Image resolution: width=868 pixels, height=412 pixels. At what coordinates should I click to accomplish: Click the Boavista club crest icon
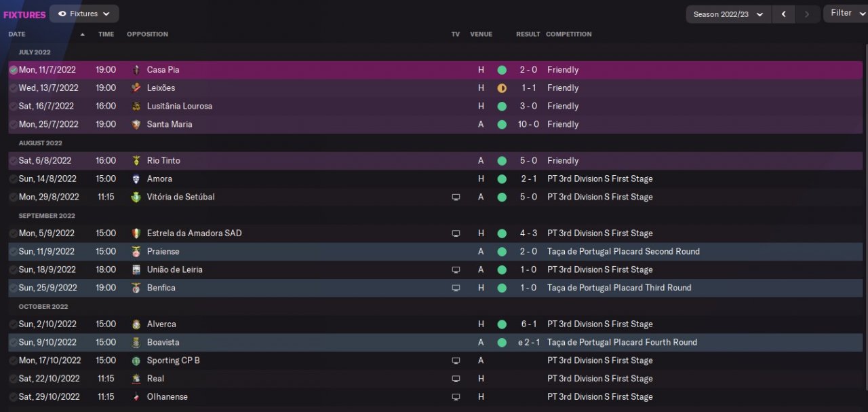click(136, 342)
